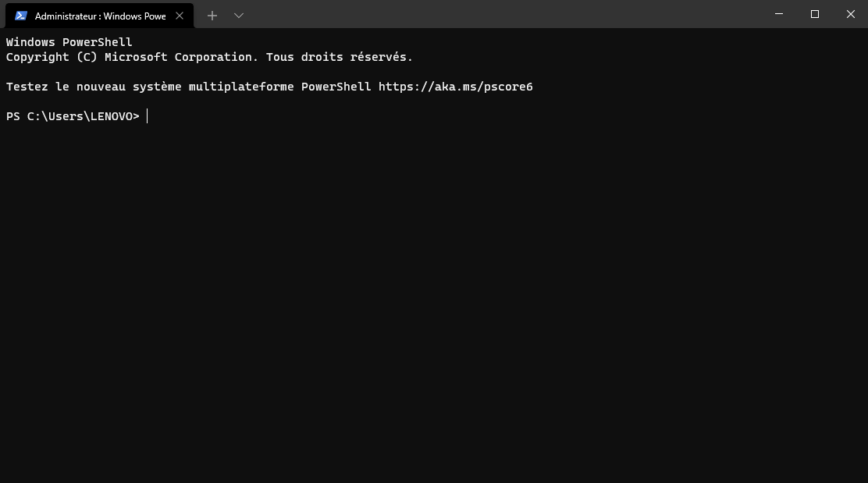Image resolution: width=868 pixels, height=483 pixels.
Task: Click the empty title bar drag area
Action: (x=507, y=14)
